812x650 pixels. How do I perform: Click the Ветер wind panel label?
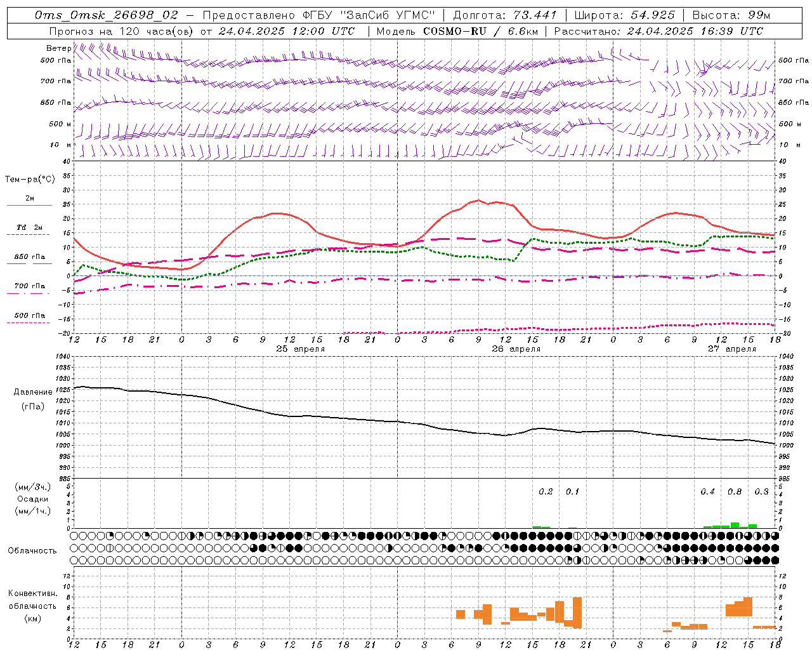58,48
